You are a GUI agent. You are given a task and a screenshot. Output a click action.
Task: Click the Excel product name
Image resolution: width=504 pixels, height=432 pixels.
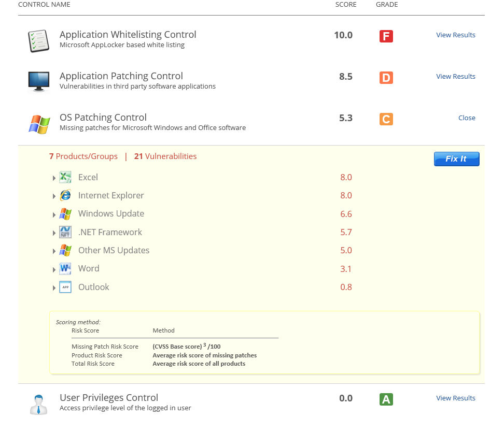pos(88,177)
